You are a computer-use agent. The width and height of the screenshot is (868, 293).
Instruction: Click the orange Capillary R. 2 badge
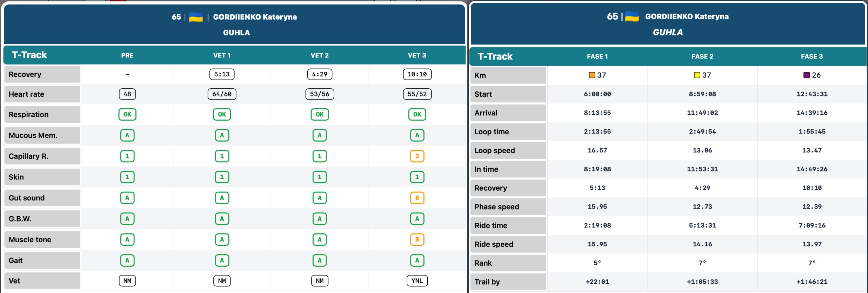click(417, 156)
